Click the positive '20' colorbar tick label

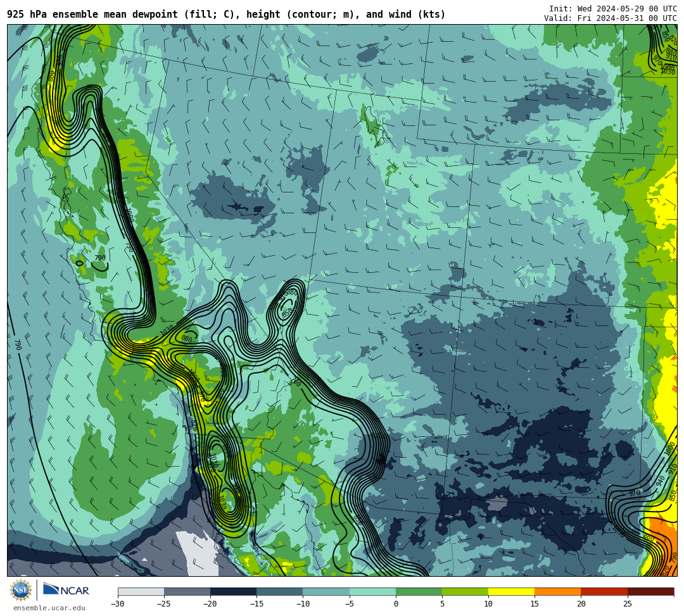coord(581,604)
